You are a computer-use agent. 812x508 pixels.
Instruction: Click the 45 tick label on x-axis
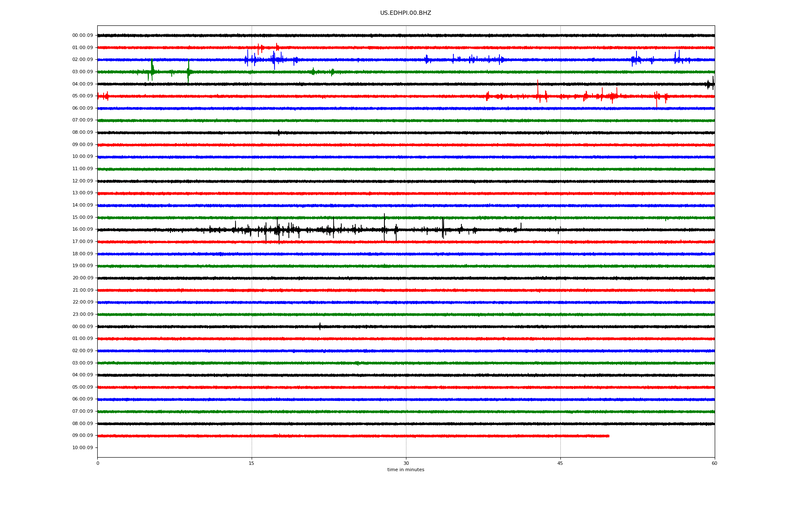[x=560, y=463]
